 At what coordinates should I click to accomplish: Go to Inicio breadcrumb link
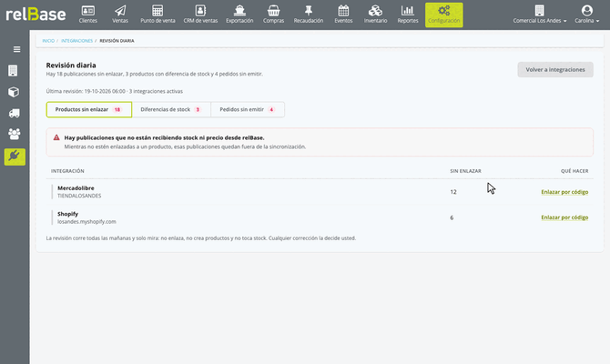(x=48, y=41)
